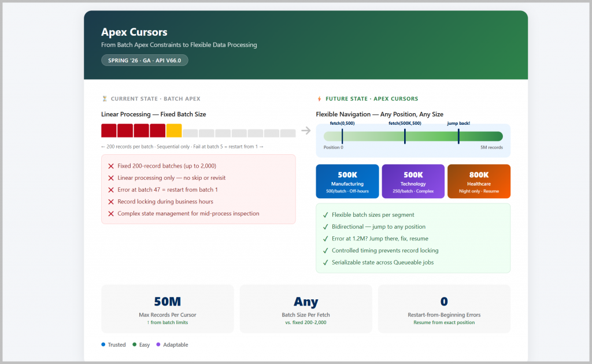Click the 50M Max Records Per Cursor tile
The image size is (592, 364).
pos(168,309)
